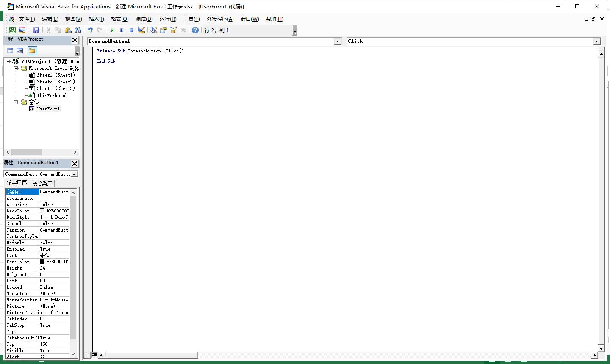Screen dimensions: 610x364
Task: Select the Caption property row
Action: [38, 230]
